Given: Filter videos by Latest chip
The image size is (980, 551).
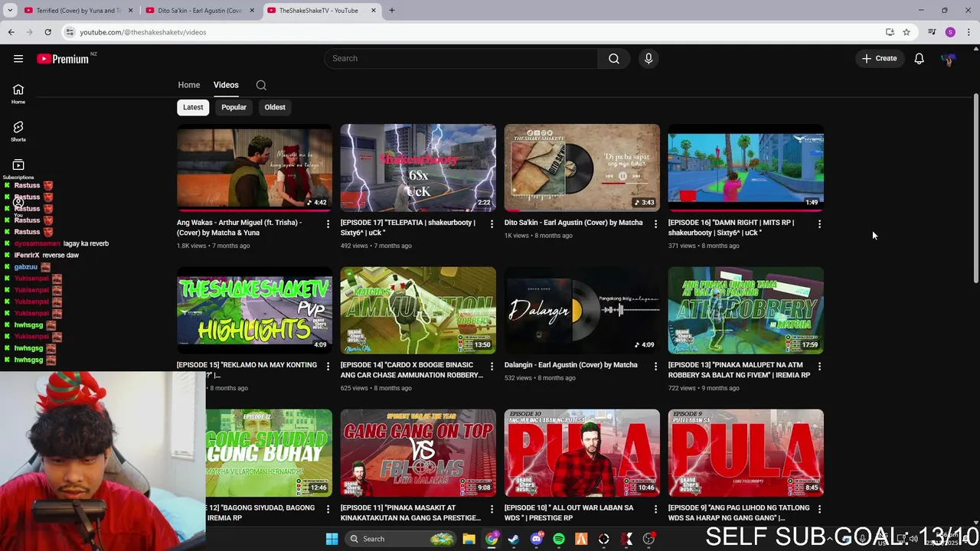Looking at the screenshot, I should pos(193,107).
